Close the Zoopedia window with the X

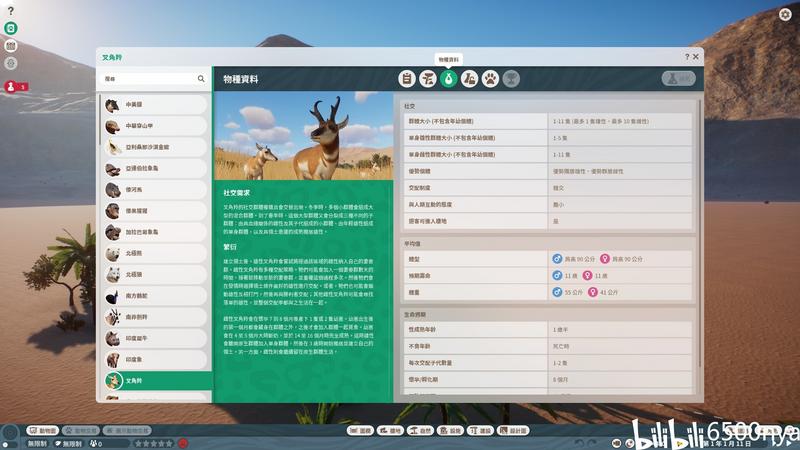[695, 57]
